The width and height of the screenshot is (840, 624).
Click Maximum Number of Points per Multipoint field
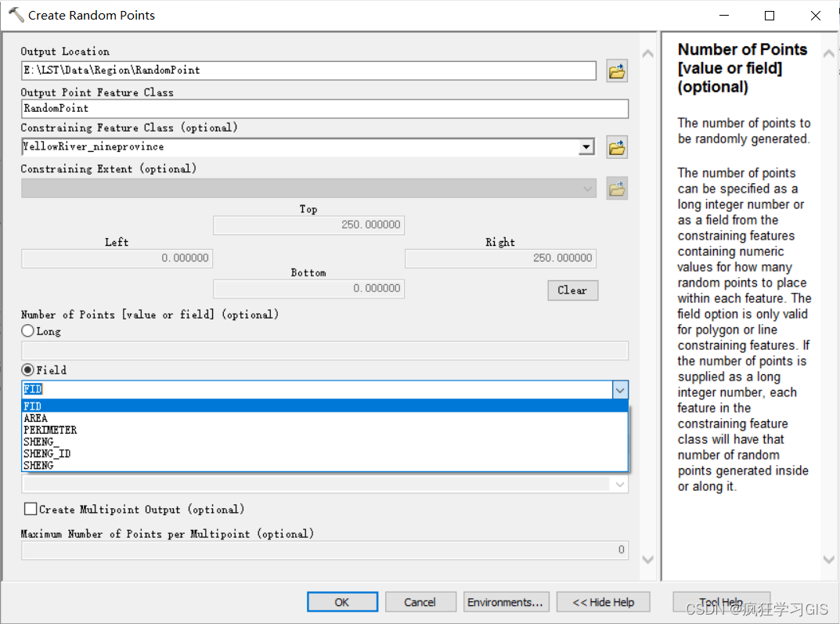click(325, 550)
